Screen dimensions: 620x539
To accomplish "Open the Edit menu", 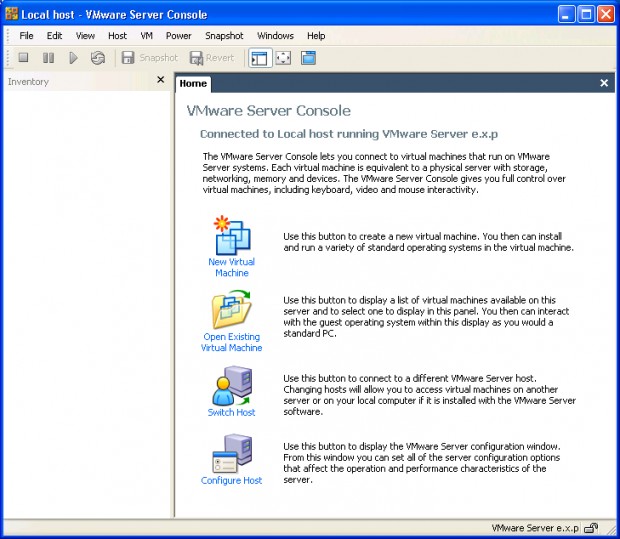I will point(54,36).
